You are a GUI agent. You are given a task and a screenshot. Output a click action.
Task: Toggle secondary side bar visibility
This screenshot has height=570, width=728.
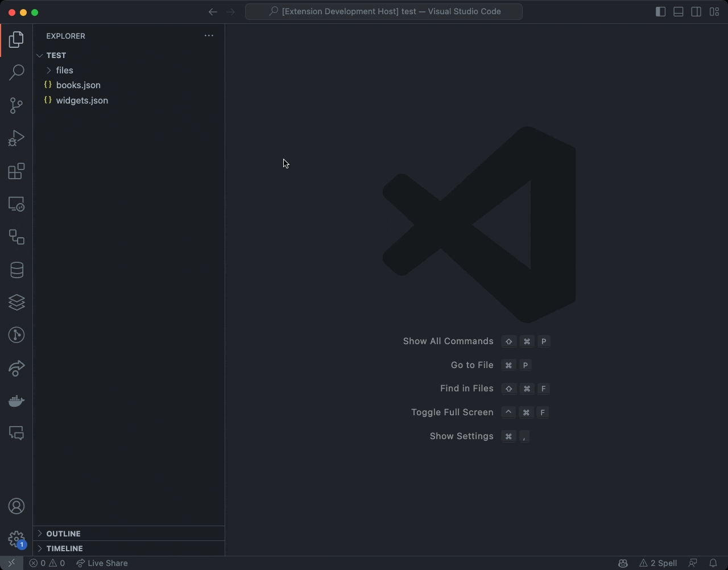point(696,12)
